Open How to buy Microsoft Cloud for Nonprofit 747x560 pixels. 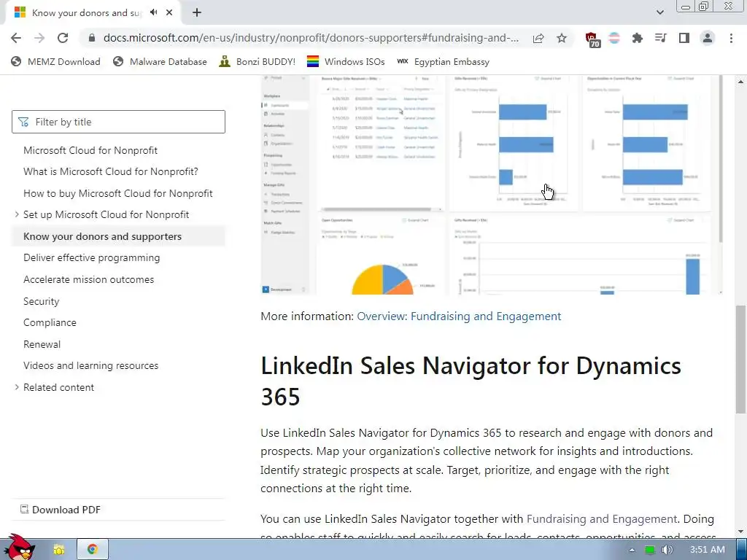click(118, 193)
